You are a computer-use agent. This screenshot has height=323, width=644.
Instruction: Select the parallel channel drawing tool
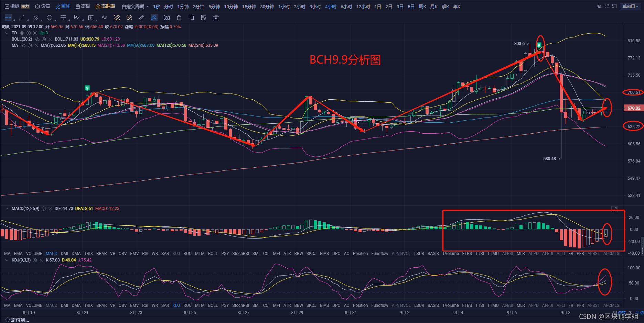coord(35,18)
